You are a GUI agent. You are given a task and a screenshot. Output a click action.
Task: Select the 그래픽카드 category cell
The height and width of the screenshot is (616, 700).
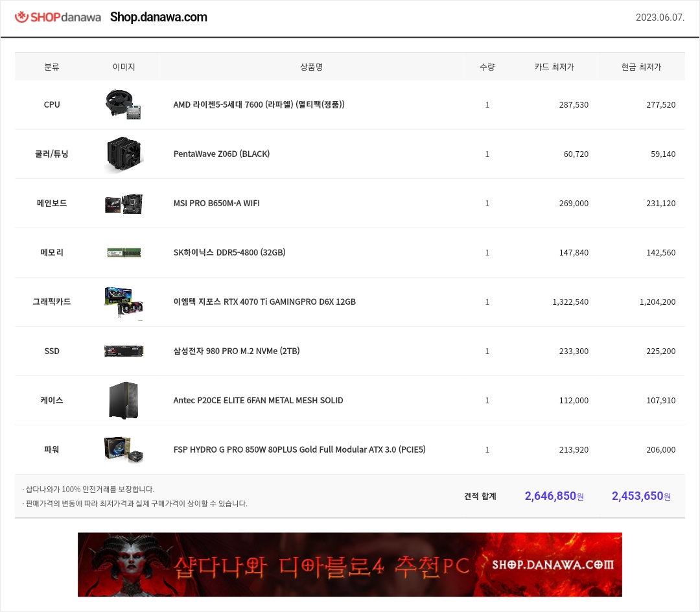[52, 302]
